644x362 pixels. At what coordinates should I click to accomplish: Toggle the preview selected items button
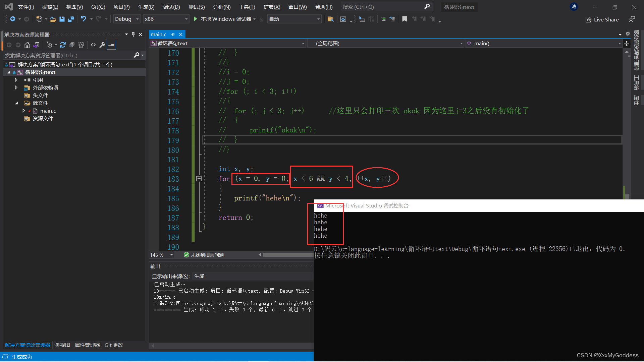click(x=112, y=45)
